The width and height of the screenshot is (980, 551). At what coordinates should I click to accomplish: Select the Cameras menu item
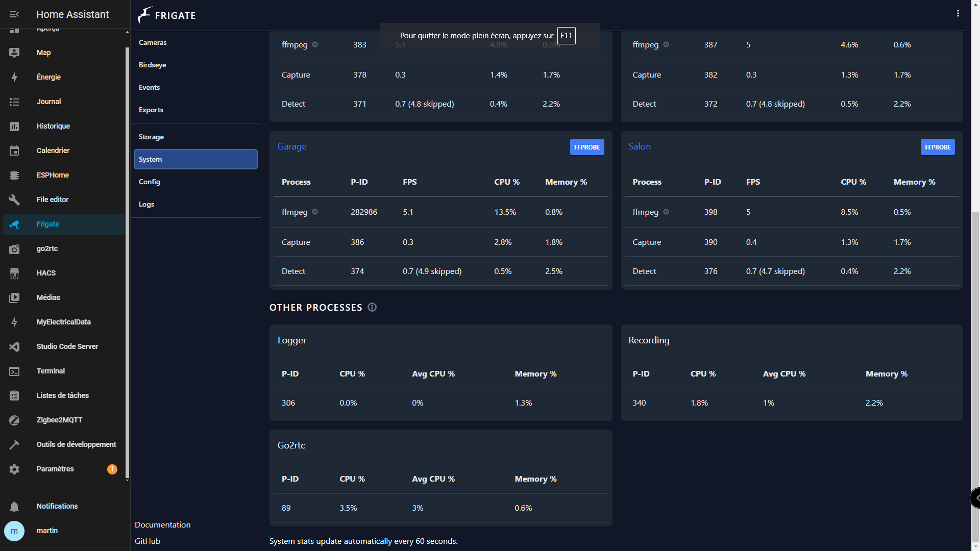pos(153,42)
